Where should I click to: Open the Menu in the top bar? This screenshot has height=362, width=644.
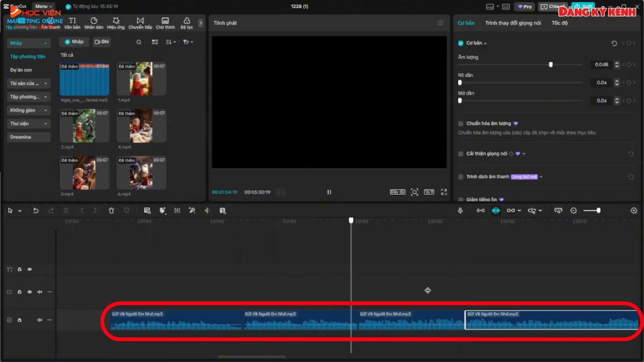tap(42, 6)
